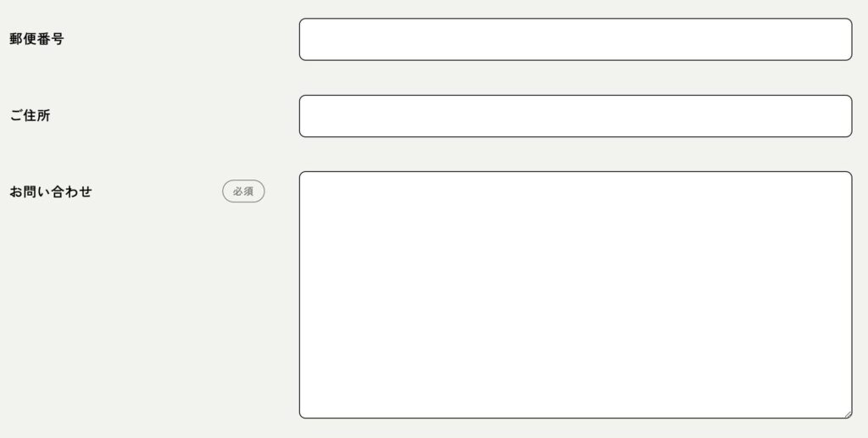This screenshot has height=438, width=868.
Task: Place cursor in first form field
Action: (x=576, y=39)
